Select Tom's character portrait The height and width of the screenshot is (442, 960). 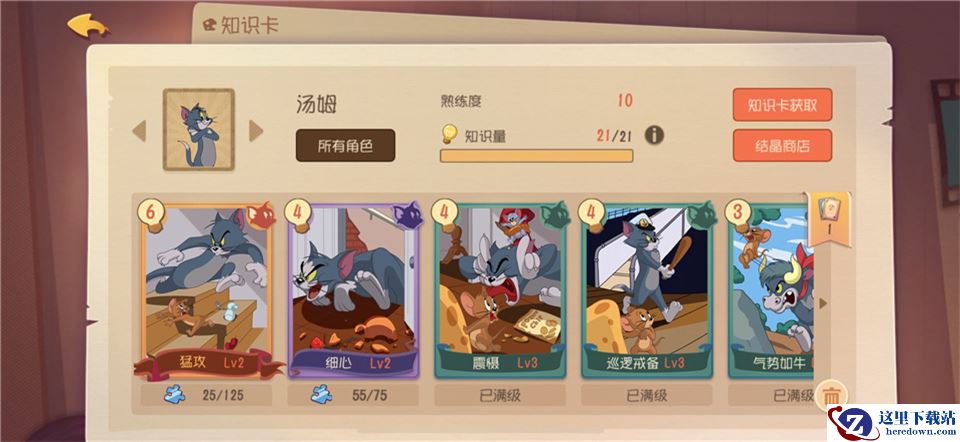pos(198,129)
